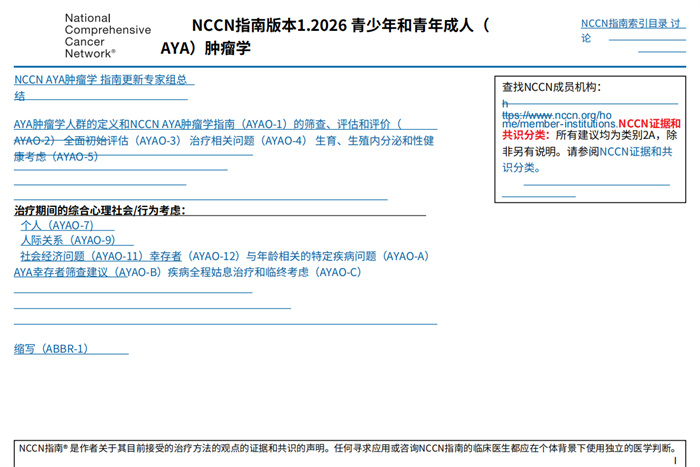Open 疾病全程姑息治疗和临终考虑 (AYAO-C) link
The width and height of the screenshot is (700, 467).
point(264,272)
